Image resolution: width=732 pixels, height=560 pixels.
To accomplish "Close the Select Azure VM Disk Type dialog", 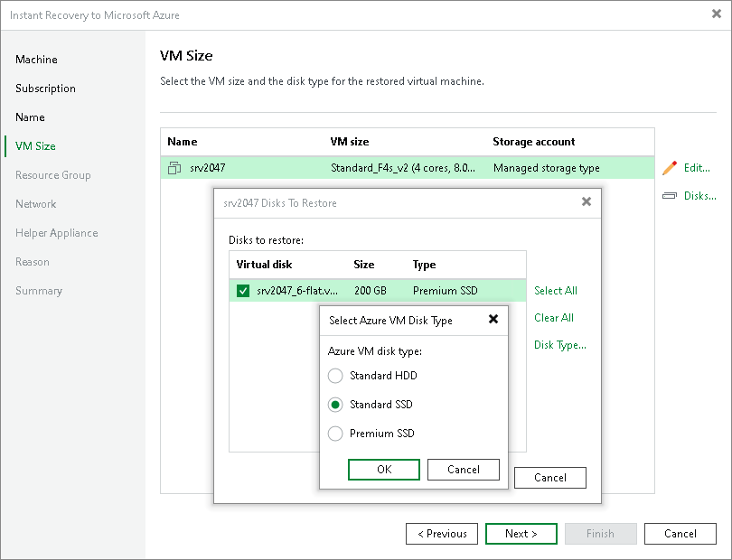I will (x=493, y=319).
